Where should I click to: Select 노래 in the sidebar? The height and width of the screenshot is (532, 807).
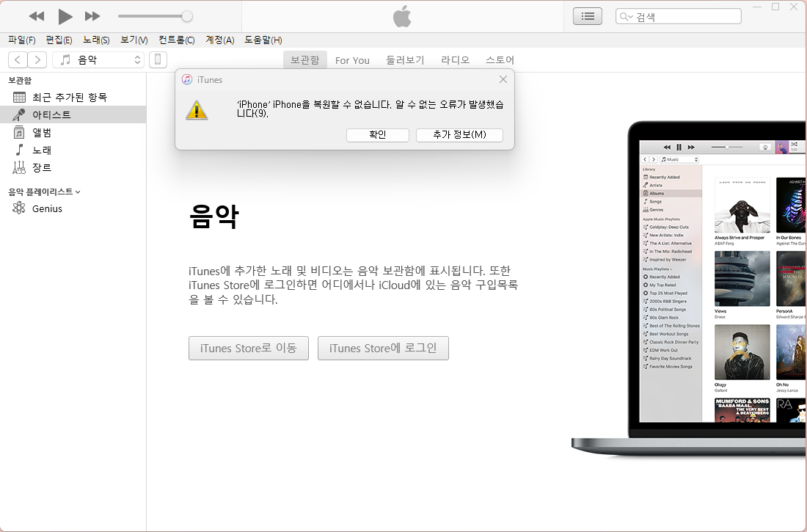click(73, 150)
